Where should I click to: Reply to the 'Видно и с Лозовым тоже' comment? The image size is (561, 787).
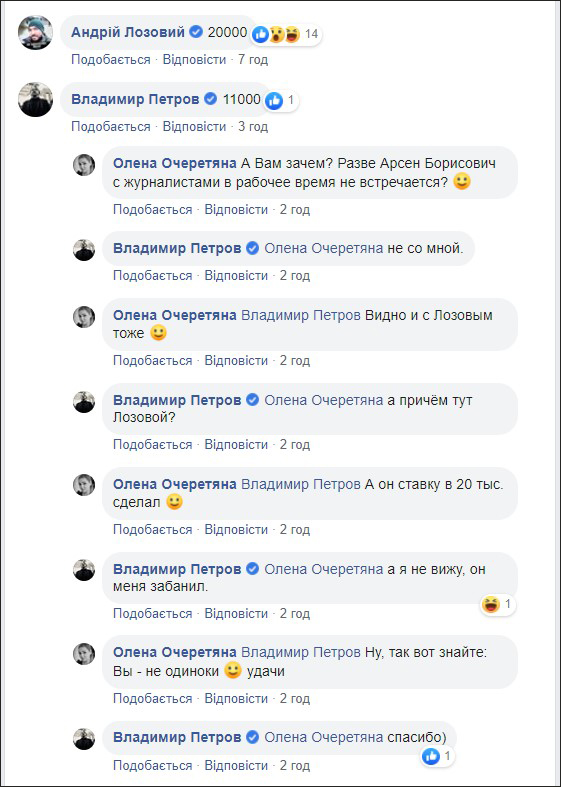click(x=236, y=361)
